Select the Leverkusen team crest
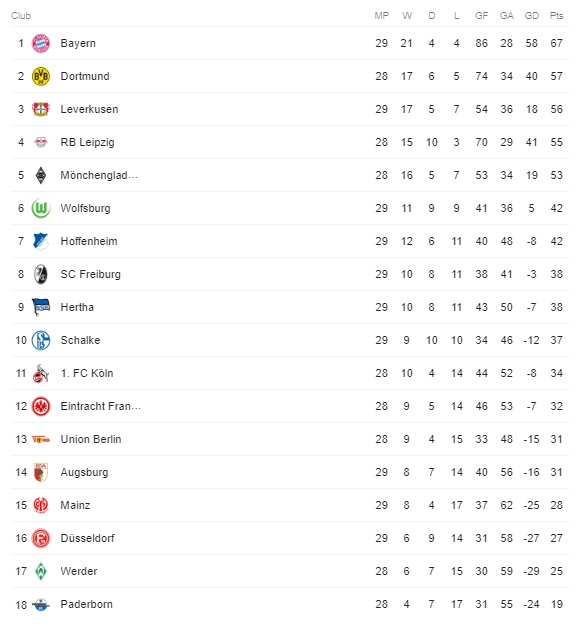Screen dimensions: 576x632 pos(41,109)
